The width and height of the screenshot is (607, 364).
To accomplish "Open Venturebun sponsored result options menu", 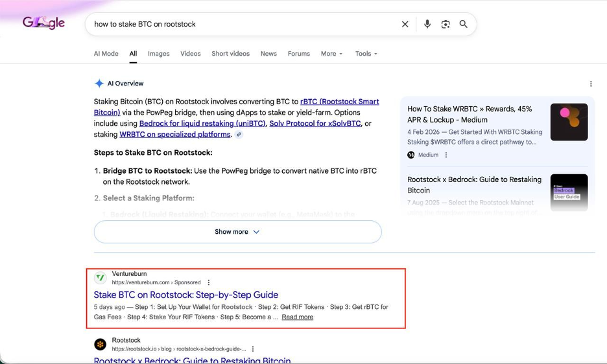I will pyautogui.click(x=209, y=282).
